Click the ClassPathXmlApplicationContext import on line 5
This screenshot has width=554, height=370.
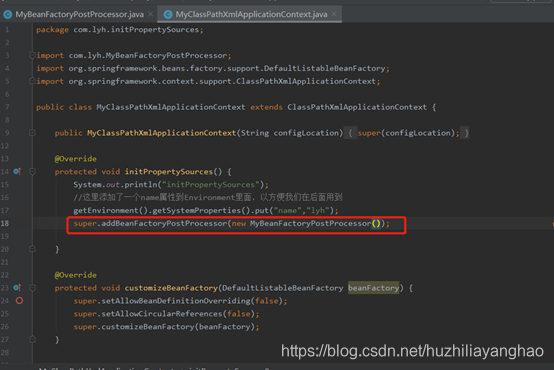click(222, 81)
